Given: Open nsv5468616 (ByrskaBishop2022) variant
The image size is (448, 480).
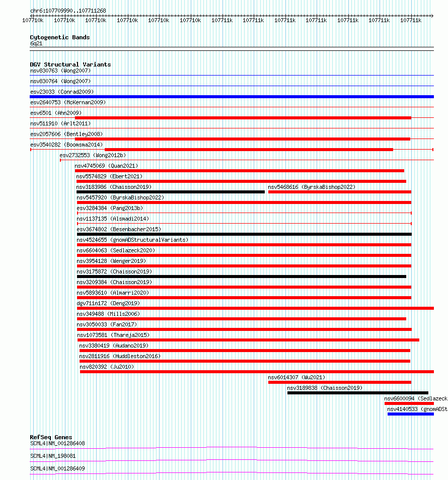Looking at the screenshot, I should 312,187.
